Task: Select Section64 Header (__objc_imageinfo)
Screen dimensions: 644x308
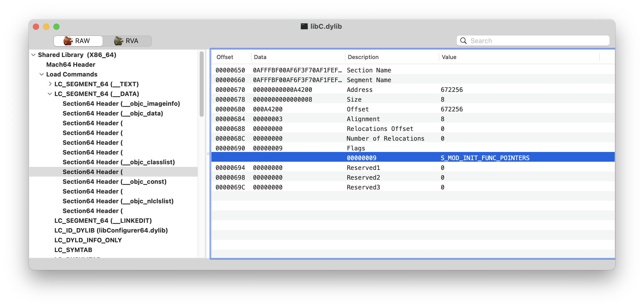Action: point(121,103)
